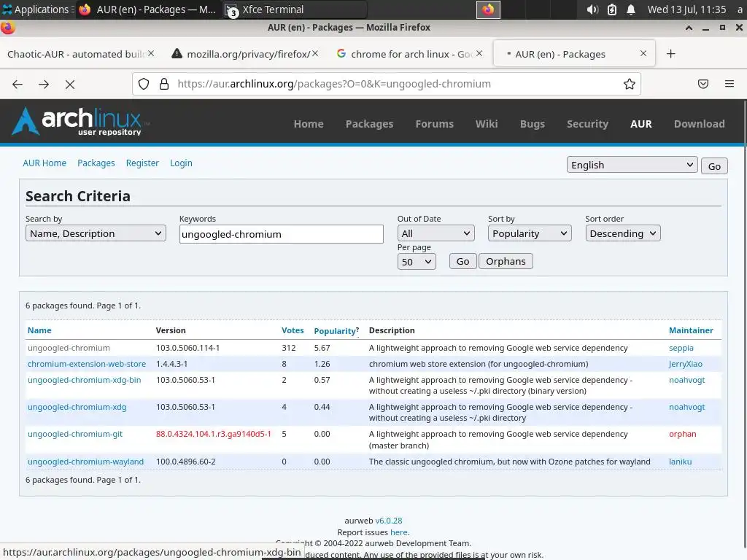Click Go next to the language selector

tap(714, 166)
